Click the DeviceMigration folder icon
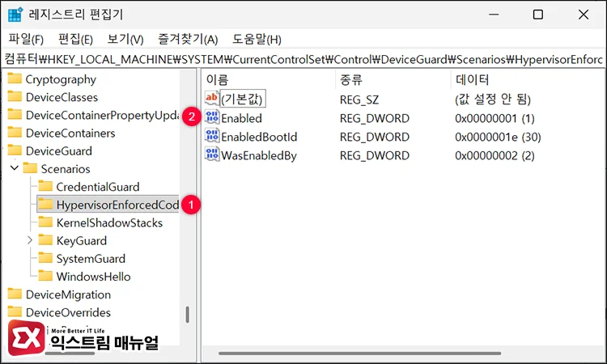 pos(15,294)
